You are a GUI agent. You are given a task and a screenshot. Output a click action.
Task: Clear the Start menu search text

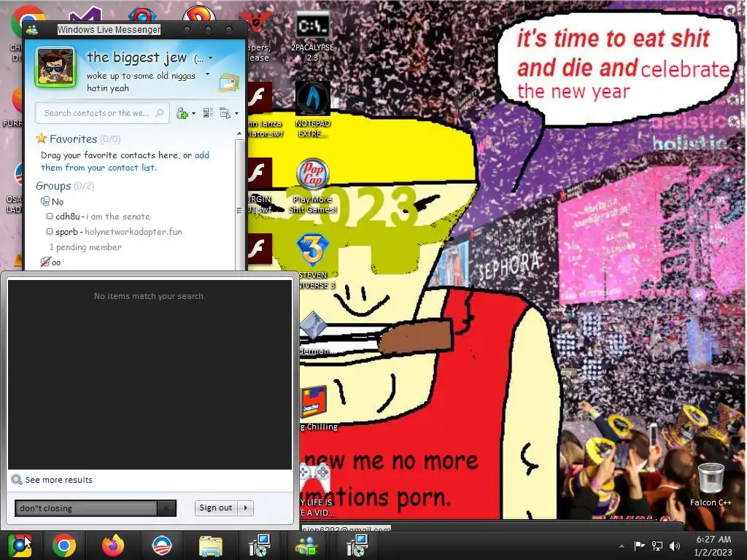point(166,508)
